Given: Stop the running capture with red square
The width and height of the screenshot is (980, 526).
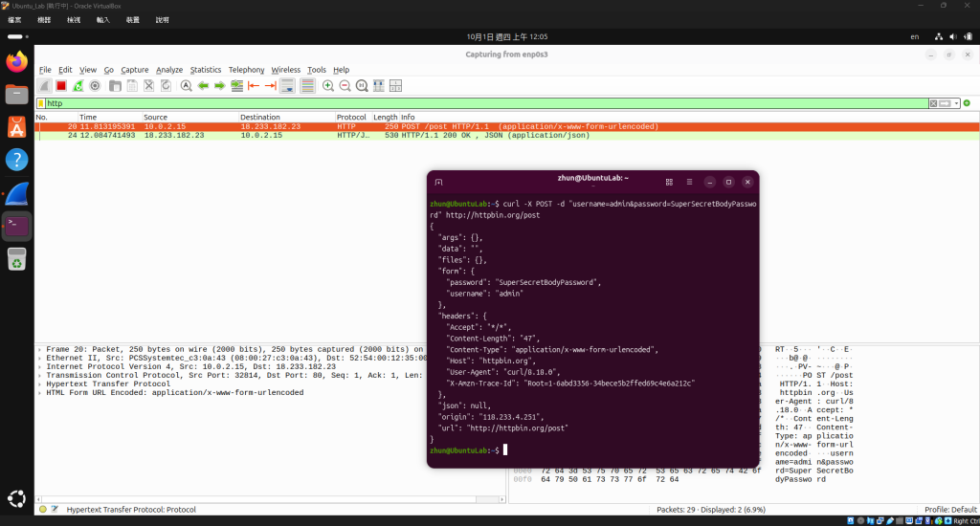Looking at the screenshot, I should pos(60,85).
